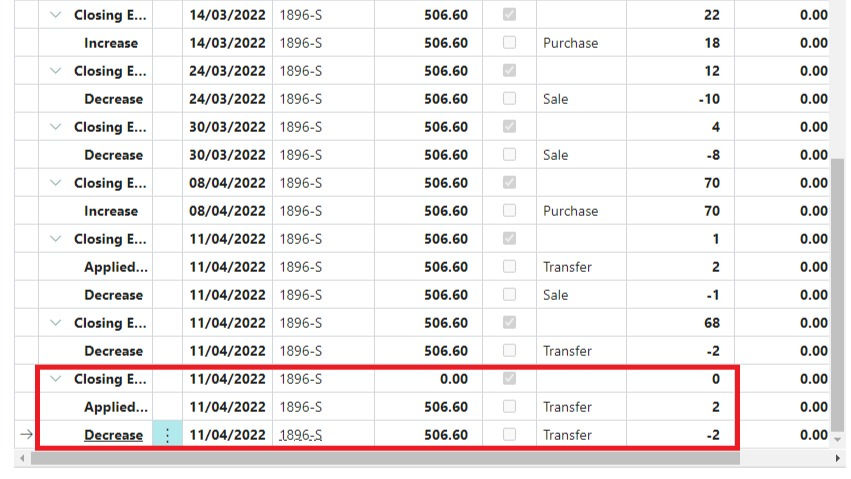The height and width of the screenshot is (479, 851).
Task: Collapse the 14/03/2022 Closing Entry row
Action: pyautogui.click(x=55, y=15)
